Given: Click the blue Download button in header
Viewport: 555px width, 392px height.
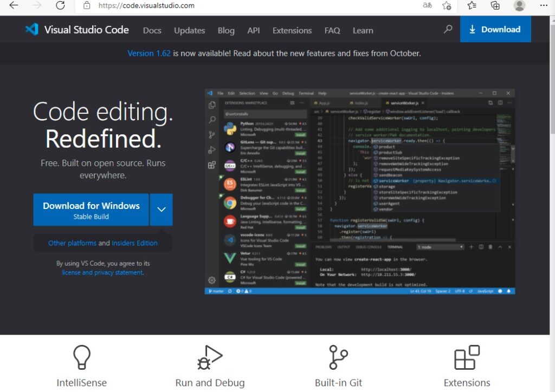Looking at the screenshot, I should click(495, 29).
